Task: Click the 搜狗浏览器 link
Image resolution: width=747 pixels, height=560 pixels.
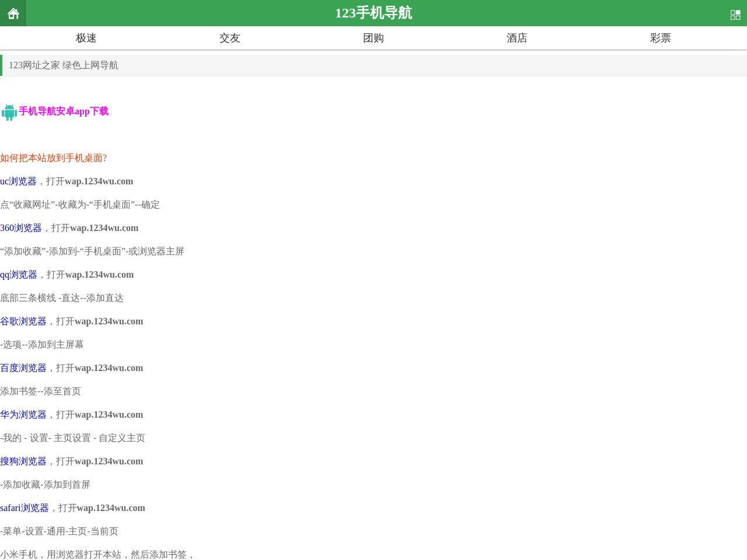Action: pyautogui.click(x=23, y=461)
